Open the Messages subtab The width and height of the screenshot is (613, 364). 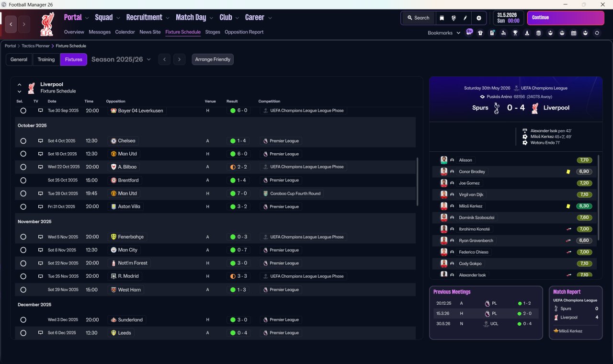(x=100, y=32)
